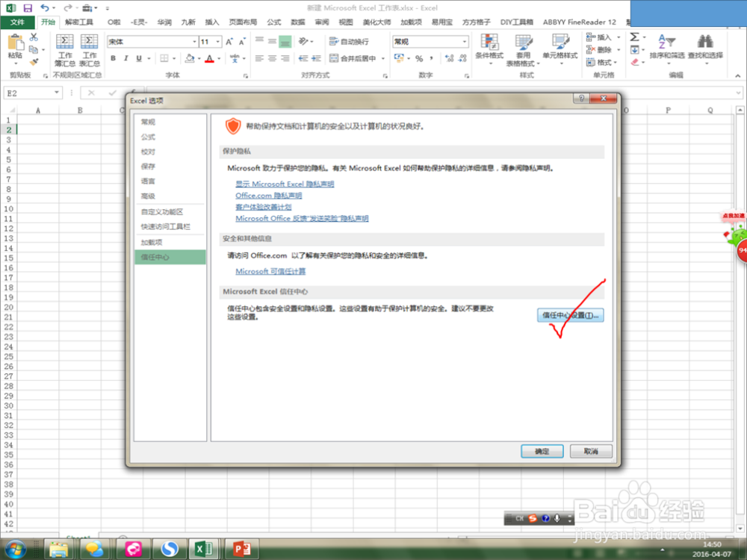This screenshot has width=747, height=560.
Task: Click the center text alignment icon
Action: (x=272, y=58)
